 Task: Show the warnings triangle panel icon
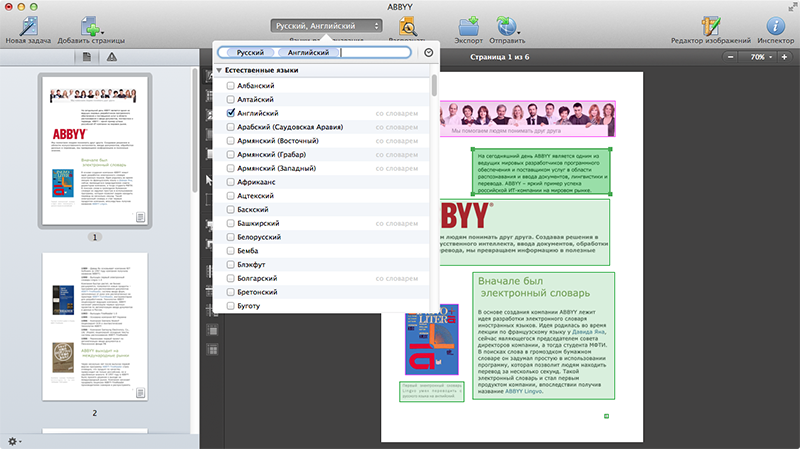(x=111, y=58)
